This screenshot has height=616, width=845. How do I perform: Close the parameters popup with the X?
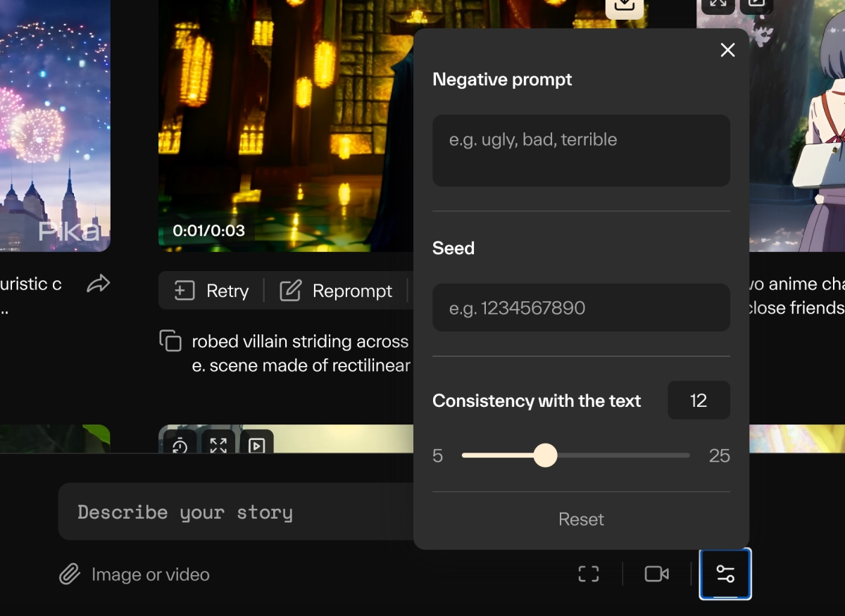click(x=727, y=50)
